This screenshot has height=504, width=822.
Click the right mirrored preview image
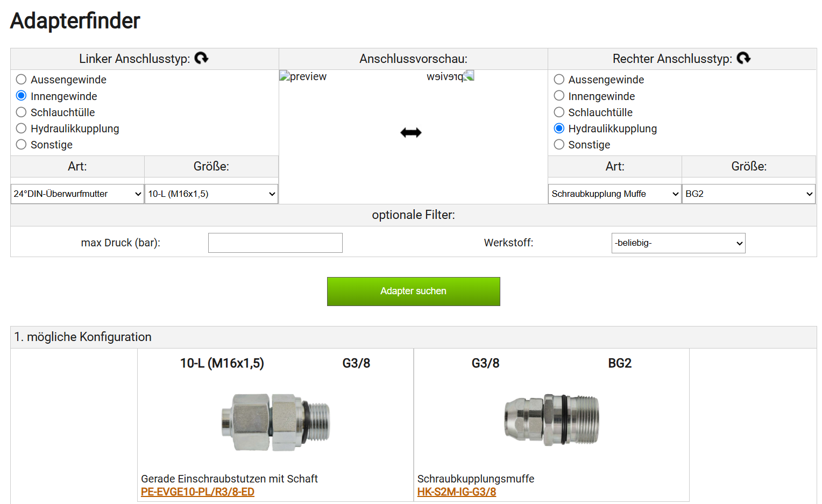coord(450,76)
